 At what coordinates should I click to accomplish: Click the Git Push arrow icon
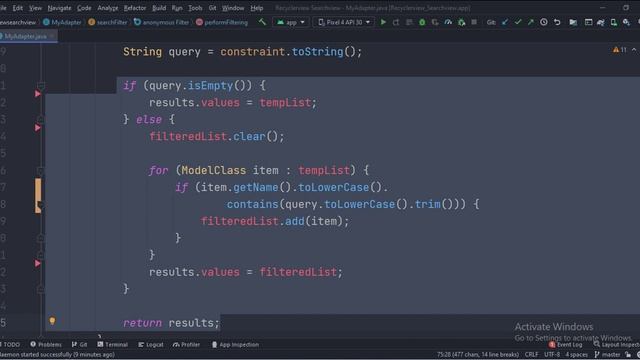pos(531,22)
